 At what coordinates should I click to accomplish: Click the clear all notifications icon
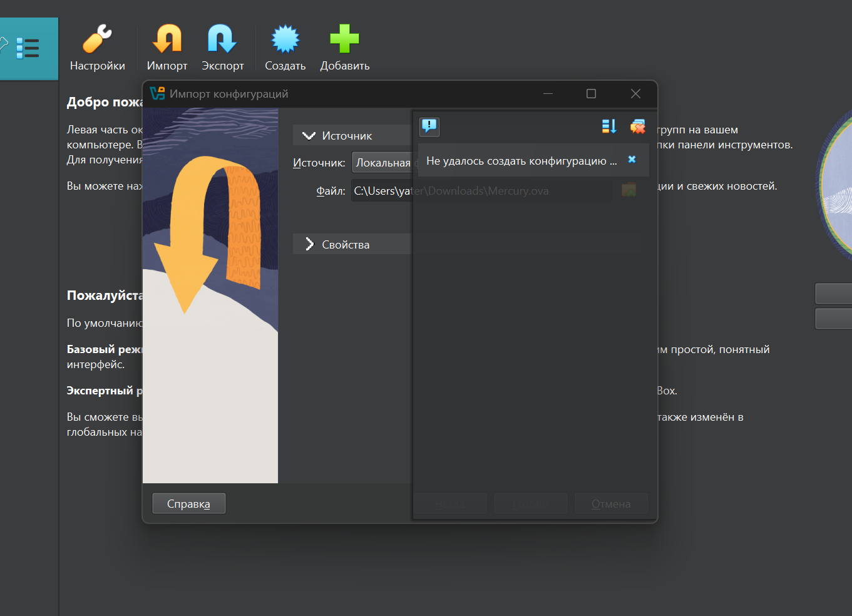pos(637,126)
